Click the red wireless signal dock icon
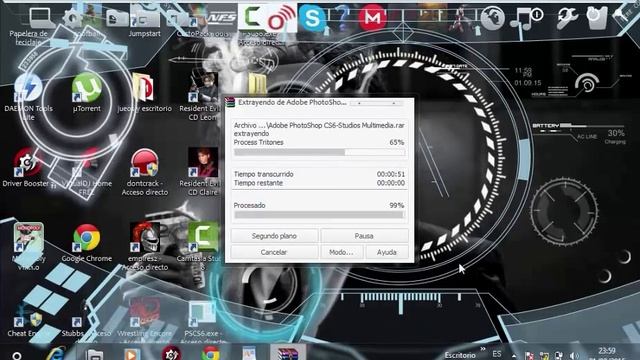Screen dimensions: 640x360 282,18
